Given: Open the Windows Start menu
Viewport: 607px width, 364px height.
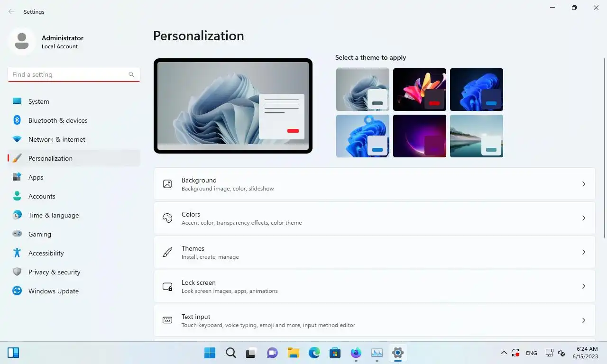Looking at the screenshot, I should (x=210, y=353).
